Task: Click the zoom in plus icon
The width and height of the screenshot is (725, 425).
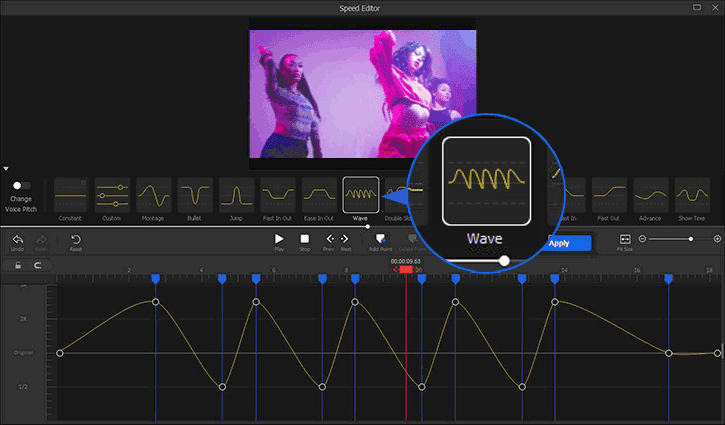Action: pyautogui.click(x=717, y=239)
